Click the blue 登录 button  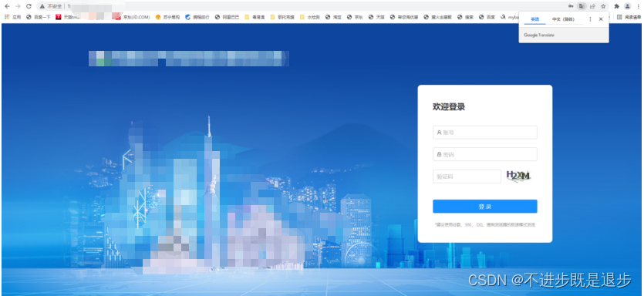coord(484,207)
